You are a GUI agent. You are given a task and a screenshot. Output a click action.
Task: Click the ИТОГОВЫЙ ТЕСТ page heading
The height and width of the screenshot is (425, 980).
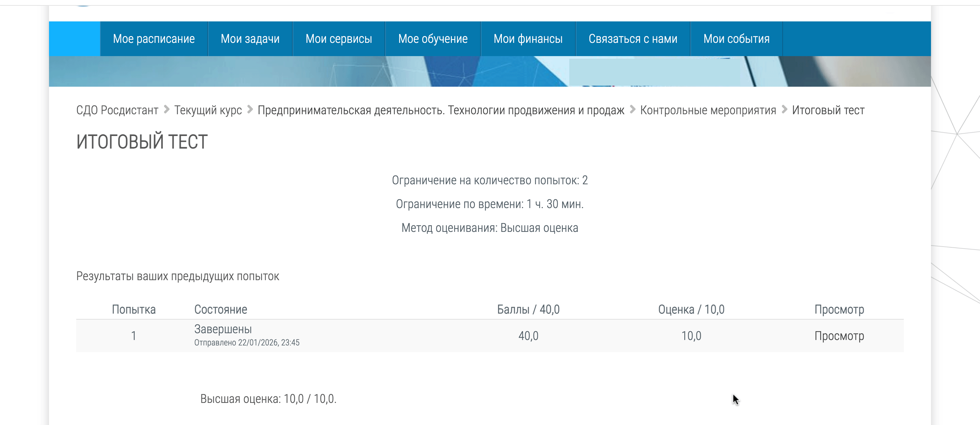tap(142, 142)
